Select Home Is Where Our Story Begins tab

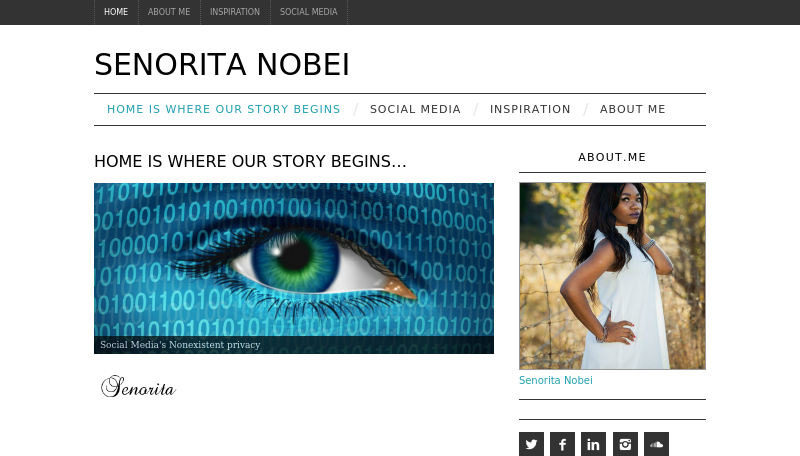click(223, 109)
